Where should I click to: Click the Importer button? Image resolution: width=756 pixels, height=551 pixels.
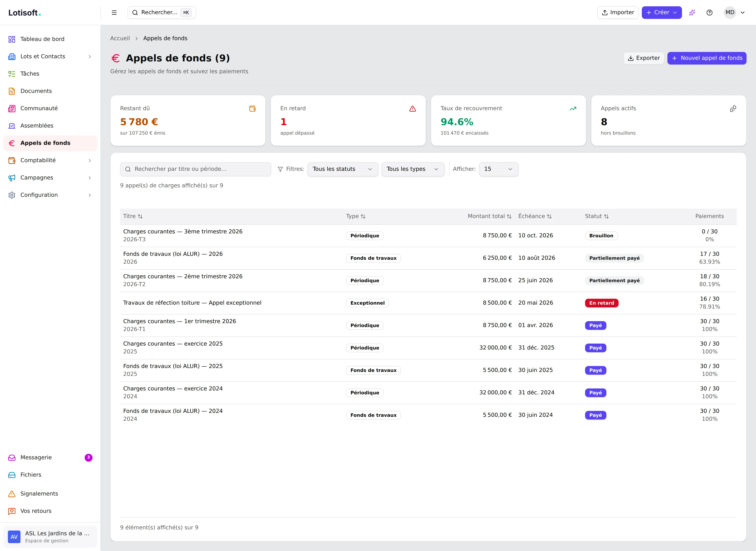[618, 13]
